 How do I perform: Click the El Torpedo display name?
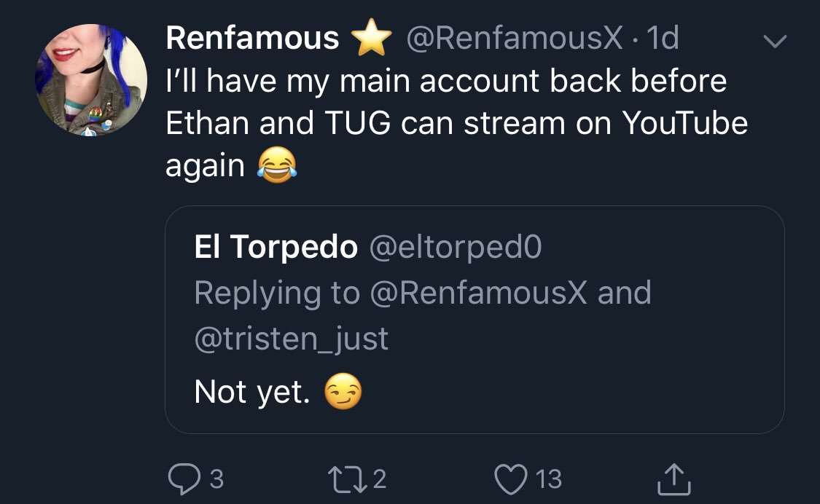tap(276, 246)
